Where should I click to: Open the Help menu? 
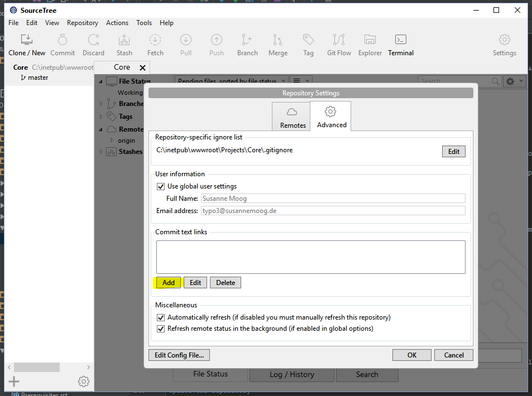(166, 23)
